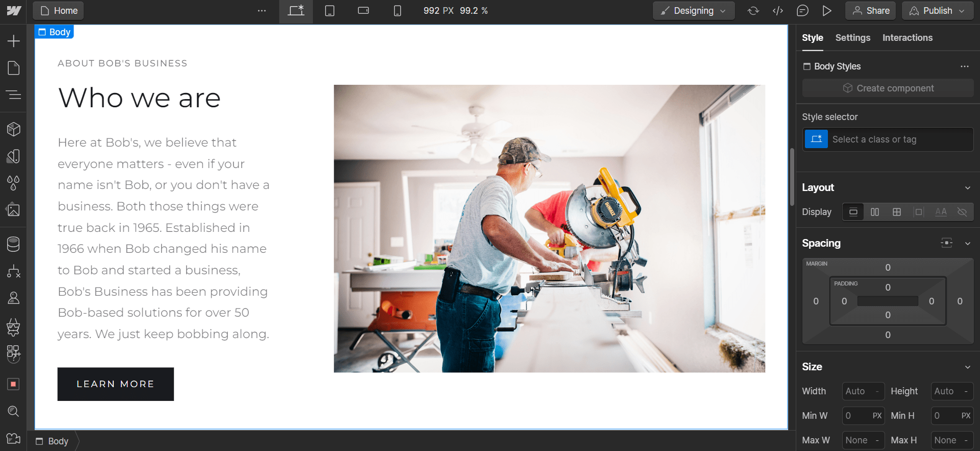Collapse the Spacing section
This screenshot has width=980, height=451.
[x=967, y=243]
